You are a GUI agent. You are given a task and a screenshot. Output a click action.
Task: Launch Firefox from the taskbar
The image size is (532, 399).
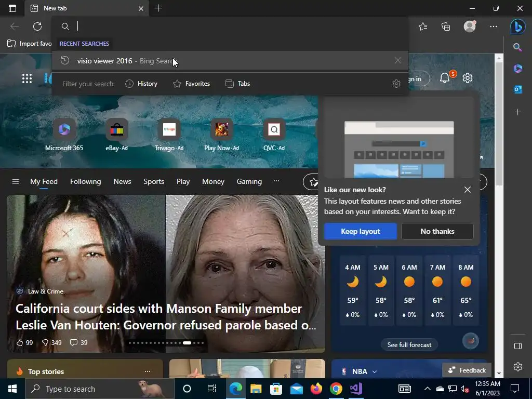click(316, 389)
